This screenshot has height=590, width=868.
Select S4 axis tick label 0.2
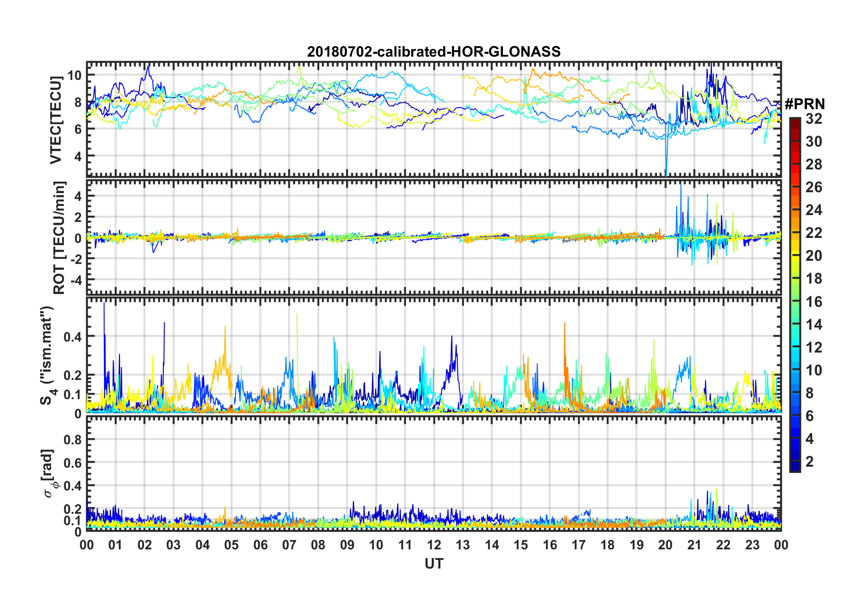click(x=73, y=375)
